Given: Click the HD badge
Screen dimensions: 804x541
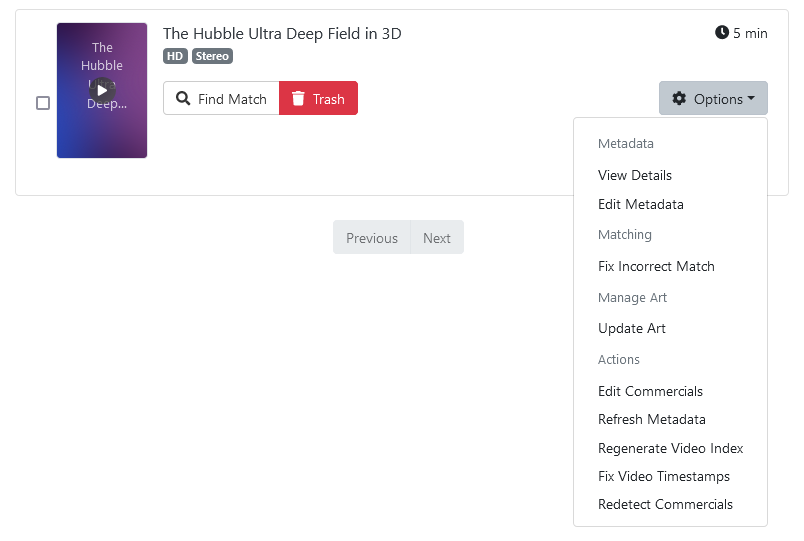Looking at the screenshot, I should pyautogui.click(x=175, y=56).
